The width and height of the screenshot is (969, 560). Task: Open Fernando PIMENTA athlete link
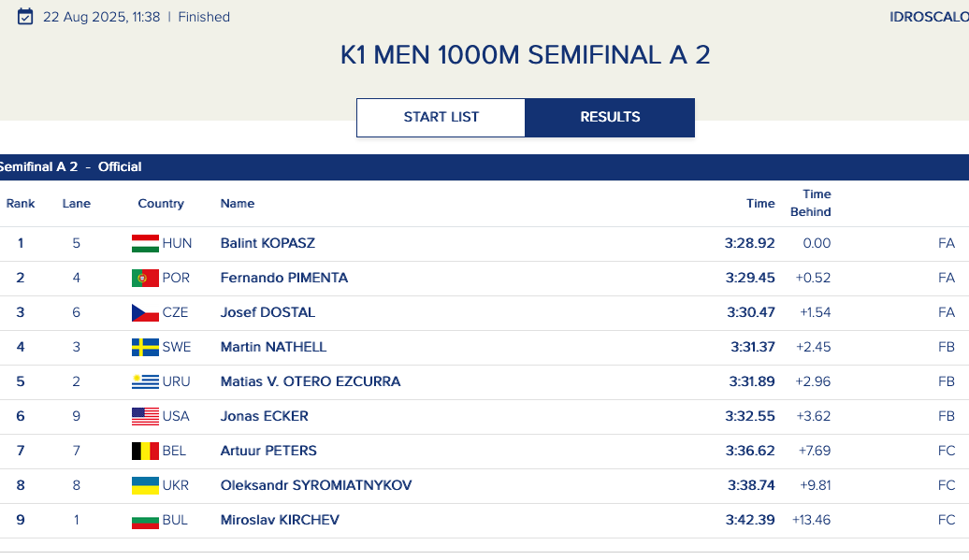283,278
